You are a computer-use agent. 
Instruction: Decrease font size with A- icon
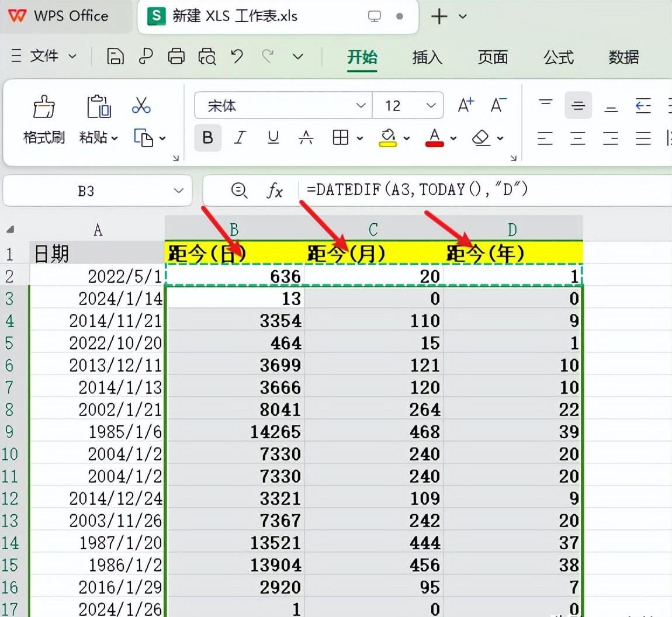(x=498, y=105)
